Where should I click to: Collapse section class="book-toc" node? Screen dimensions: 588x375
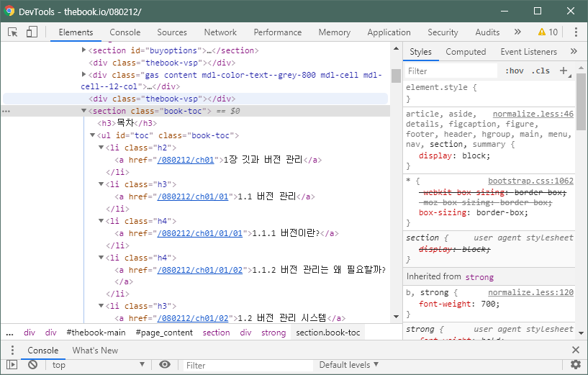point(84,111)
